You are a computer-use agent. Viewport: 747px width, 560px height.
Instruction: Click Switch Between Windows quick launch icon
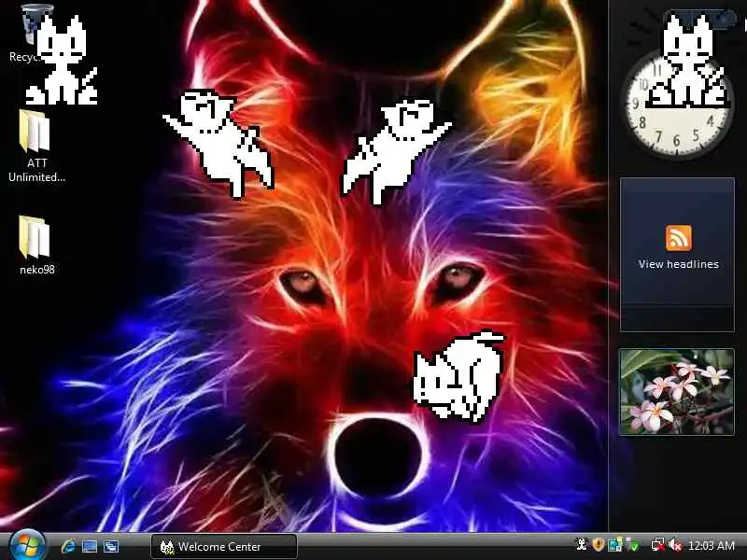pyautogui.click(x=111, y=546)
